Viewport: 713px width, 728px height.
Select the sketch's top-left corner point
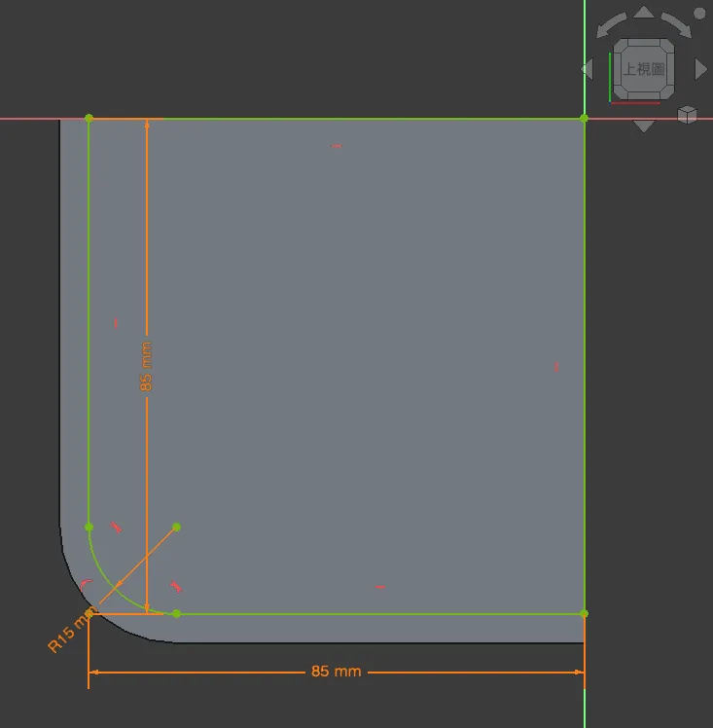89,118
